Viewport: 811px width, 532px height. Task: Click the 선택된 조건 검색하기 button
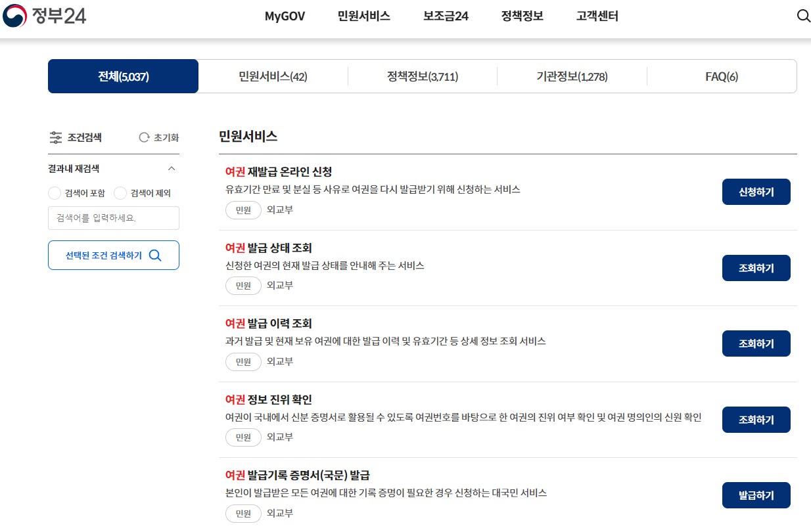tap(114, 255)
